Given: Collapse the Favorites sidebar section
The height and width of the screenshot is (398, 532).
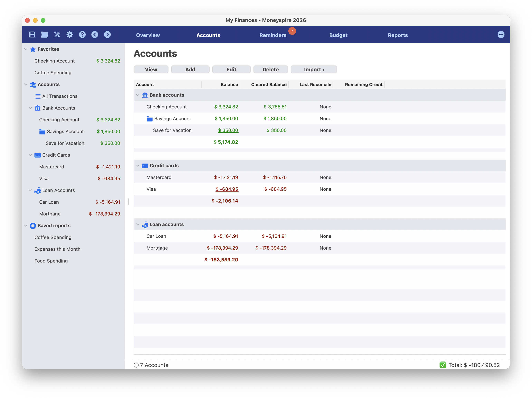Looking at the screenshot, I should [x=26, y=49].
